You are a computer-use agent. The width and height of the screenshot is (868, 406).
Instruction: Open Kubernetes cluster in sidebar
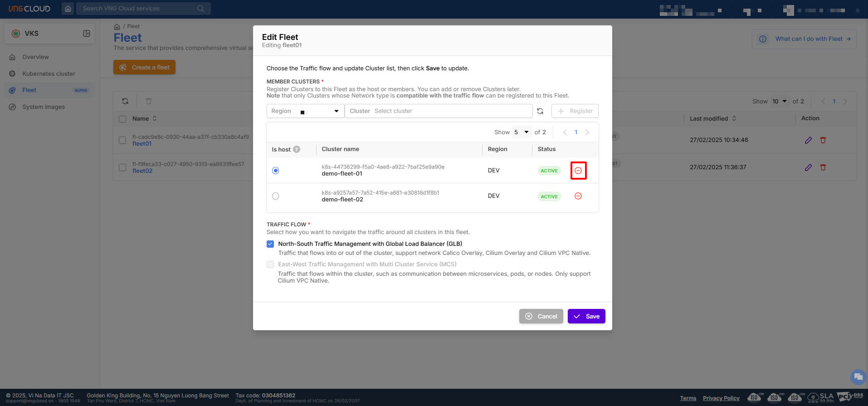click(x=49, y=73)
